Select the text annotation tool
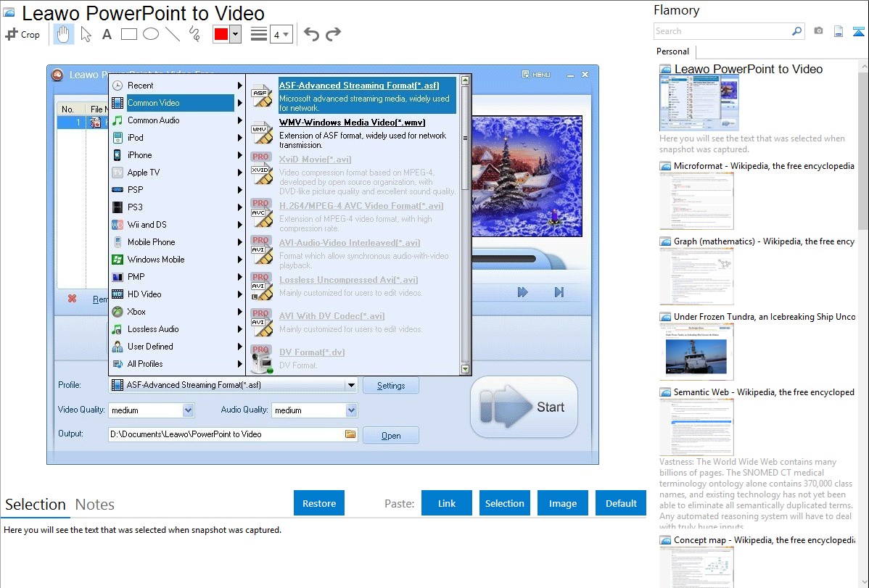Image resolution: width=869 pixels, height=588 pixels. click(107, 34)
